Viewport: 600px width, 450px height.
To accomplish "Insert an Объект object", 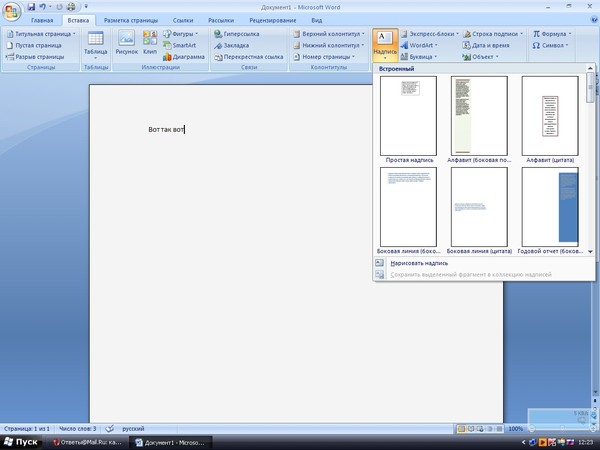I will pos(481,57).
